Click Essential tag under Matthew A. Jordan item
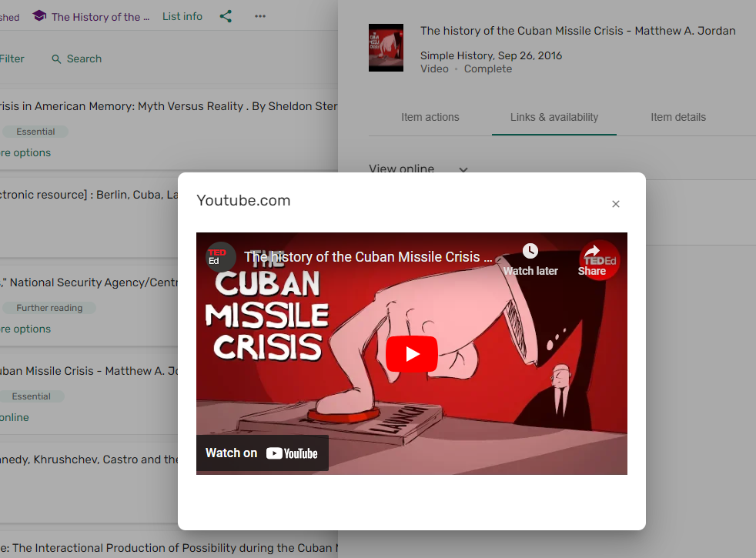756x558 pixels. 32,396
